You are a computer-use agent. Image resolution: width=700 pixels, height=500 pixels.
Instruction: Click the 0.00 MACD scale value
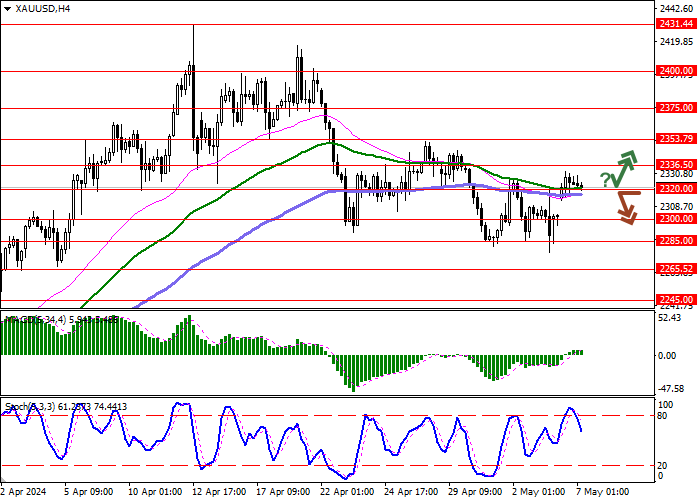(667, 356)
